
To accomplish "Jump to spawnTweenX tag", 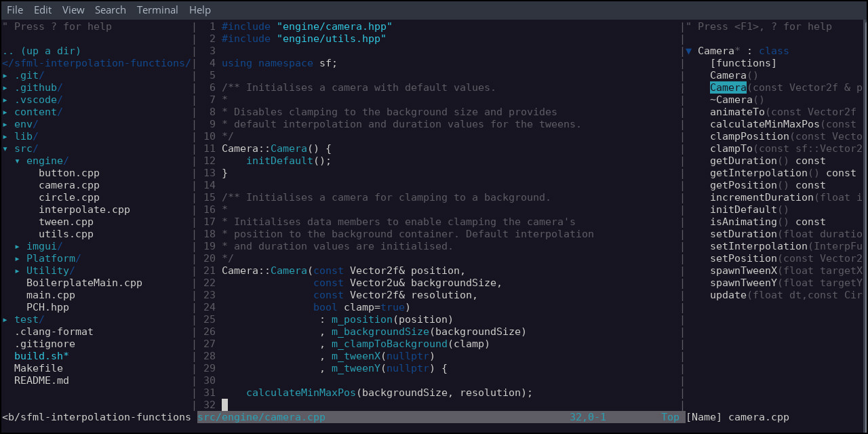I will [786, 271].
